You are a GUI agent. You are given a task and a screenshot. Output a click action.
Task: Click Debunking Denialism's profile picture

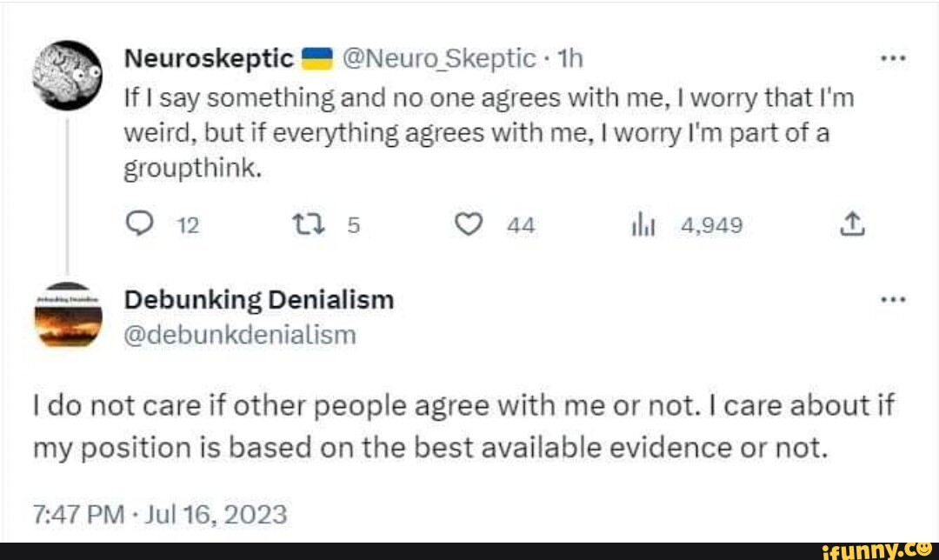(70, 315)
